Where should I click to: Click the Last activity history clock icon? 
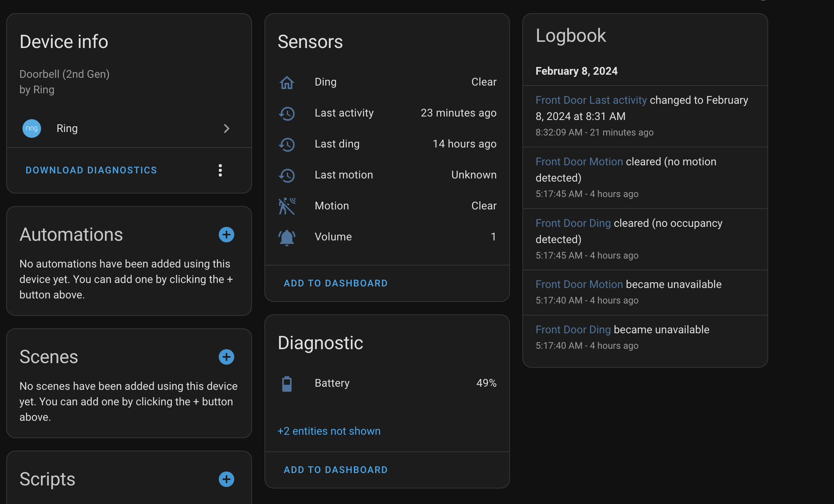(x=287, y=113)
